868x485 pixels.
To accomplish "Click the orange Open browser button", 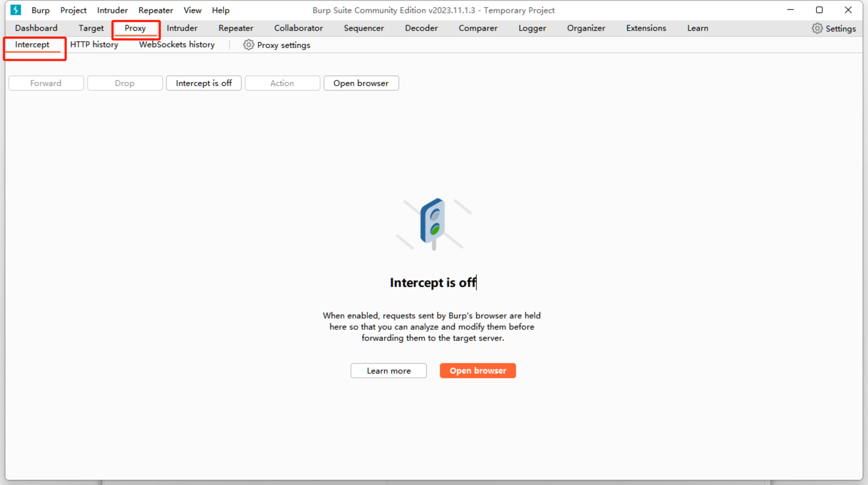I will pos(478,371).
